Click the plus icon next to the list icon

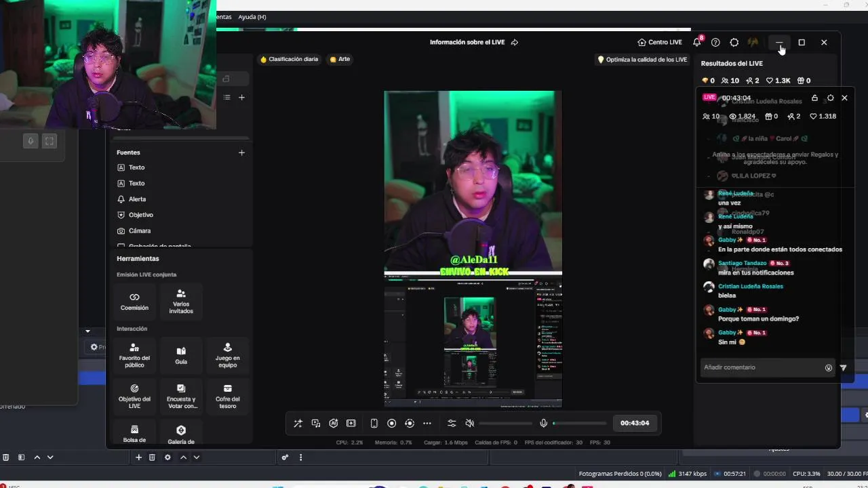[241, 98]
